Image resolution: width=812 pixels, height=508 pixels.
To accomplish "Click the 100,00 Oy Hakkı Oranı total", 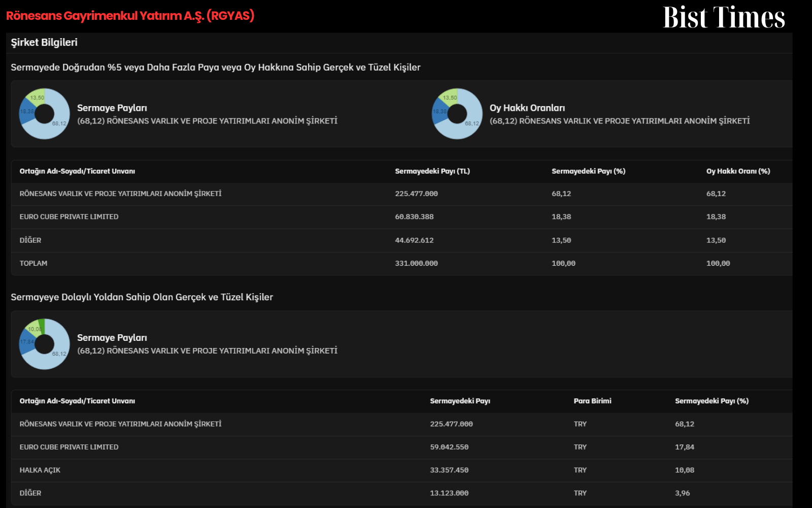I will coord(718,263).
